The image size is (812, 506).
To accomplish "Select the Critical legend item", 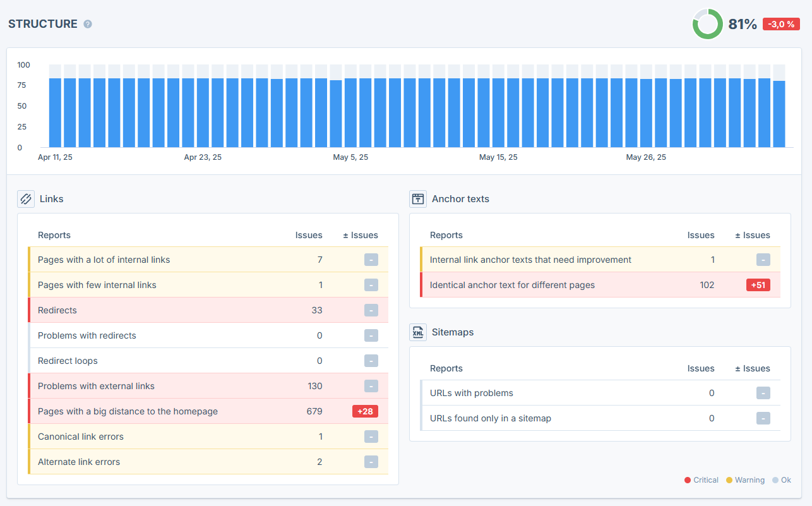I will click(x=702, y=480).
